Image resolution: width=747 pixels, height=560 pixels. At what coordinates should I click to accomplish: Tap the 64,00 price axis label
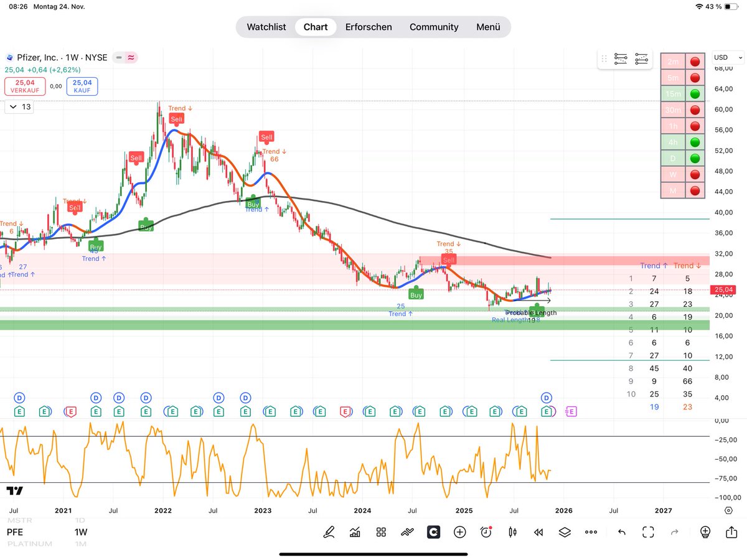[x=723, y=88]
